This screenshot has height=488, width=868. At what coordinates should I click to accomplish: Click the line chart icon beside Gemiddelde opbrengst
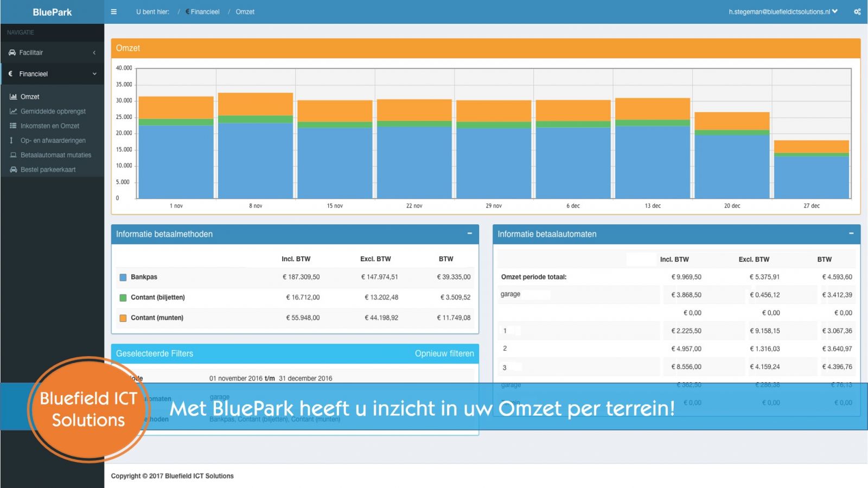coord(14,111)
